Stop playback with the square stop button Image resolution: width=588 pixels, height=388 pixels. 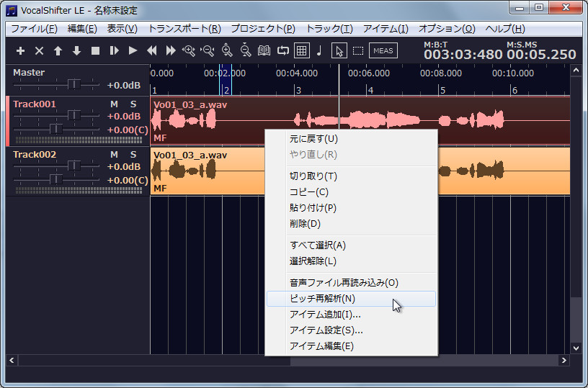point(95,50)
